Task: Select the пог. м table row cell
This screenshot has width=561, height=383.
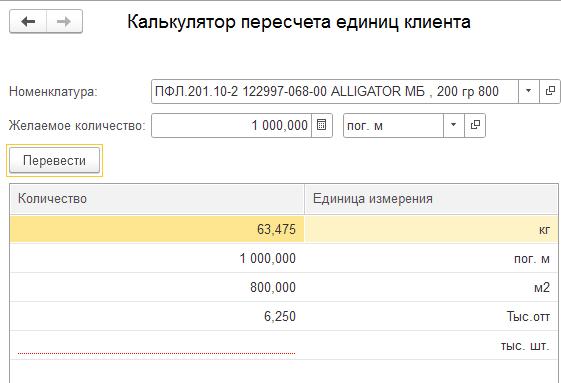Action: point(431,258)
